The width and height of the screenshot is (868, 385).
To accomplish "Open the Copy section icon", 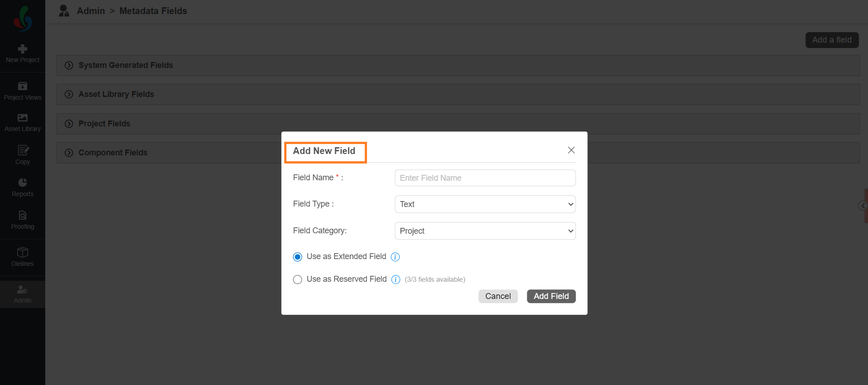I will tap(23, 150).
